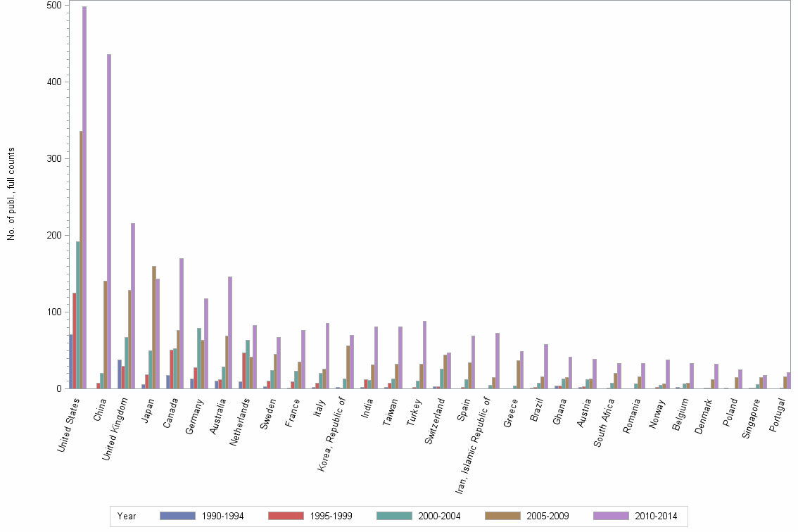Click the y-axis title 'No. of publ., full counts'
The width and height of the screenshot is (798, 532).
11,194
